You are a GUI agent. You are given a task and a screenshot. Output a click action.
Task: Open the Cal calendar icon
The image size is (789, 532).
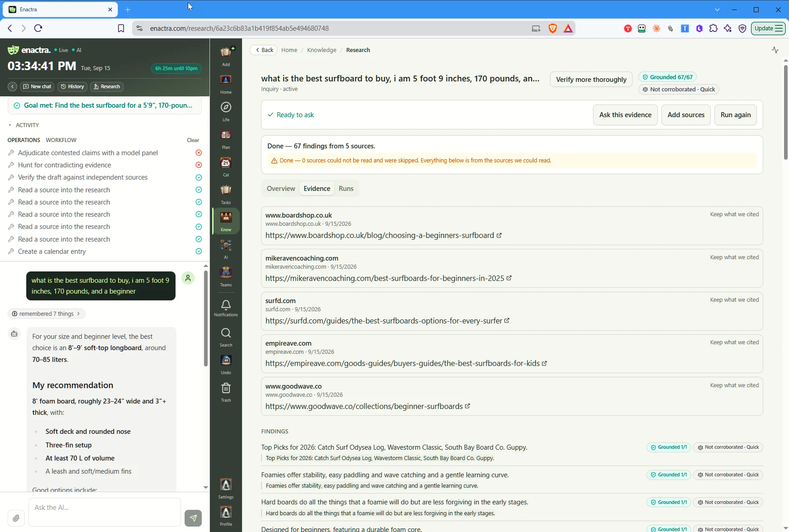pyautogui.click(x=226, y=166)
